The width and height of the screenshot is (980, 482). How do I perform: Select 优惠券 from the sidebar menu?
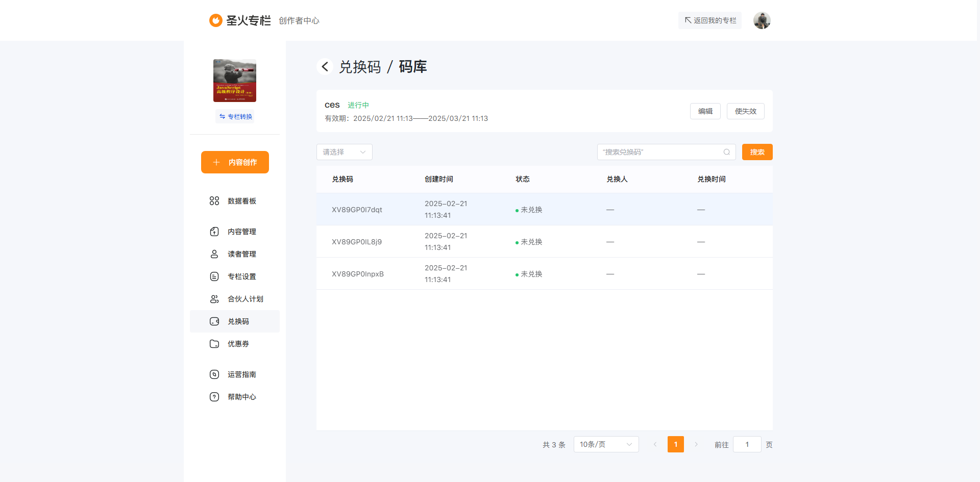click(238, 344)
